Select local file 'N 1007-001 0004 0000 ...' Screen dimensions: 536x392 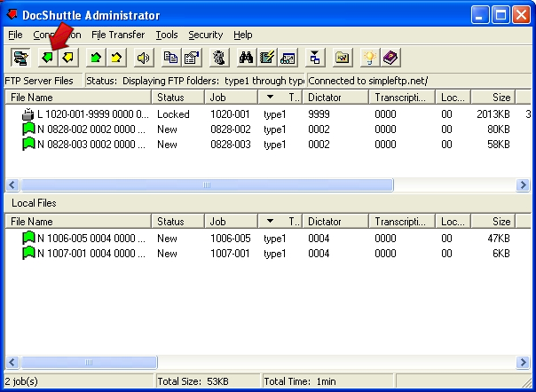(91, 254)
